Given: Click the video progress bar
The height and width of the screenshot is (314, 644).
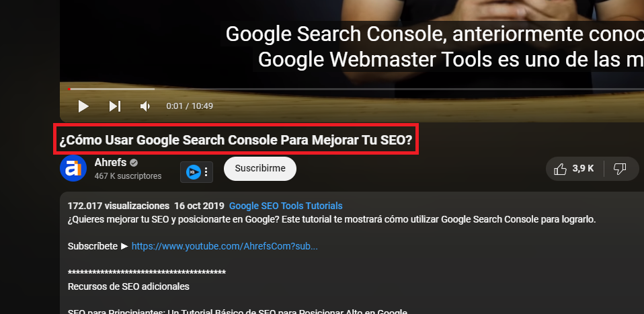Looking at the screenshot, I should pos(356,89).
